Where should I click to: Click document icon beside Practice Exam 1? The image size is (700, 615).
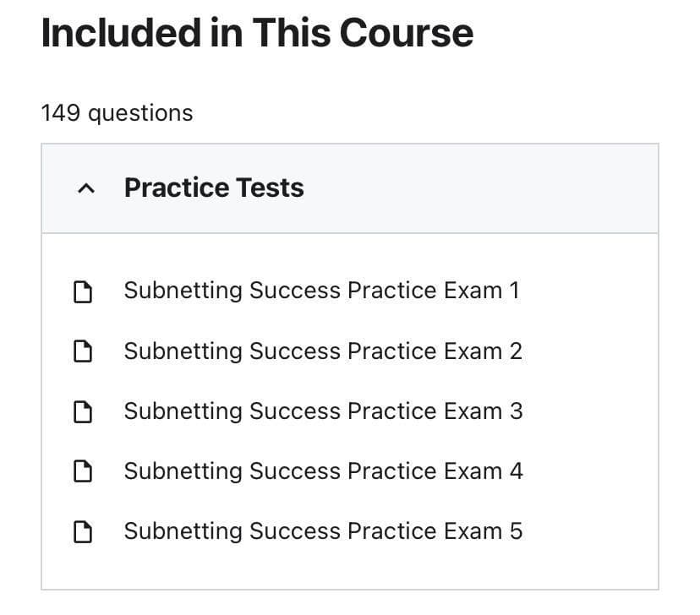[x=83, y=292]
